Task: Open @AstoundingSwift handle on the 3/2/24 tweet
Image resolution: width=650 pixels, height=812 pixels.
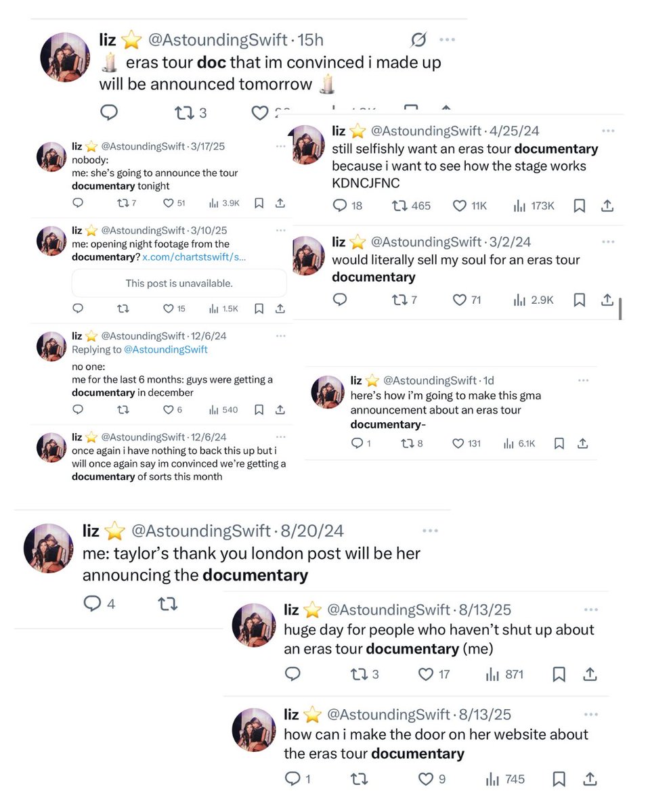Action: (425, 242)
